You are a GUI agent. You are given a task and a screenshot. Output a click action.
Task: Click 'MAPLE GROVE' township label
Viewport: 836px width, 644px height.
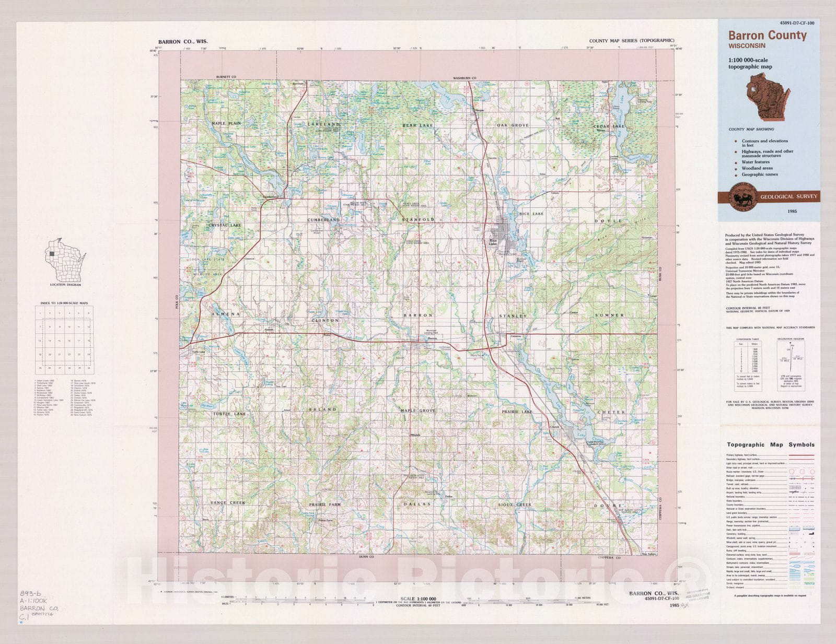tap(417, 411)
